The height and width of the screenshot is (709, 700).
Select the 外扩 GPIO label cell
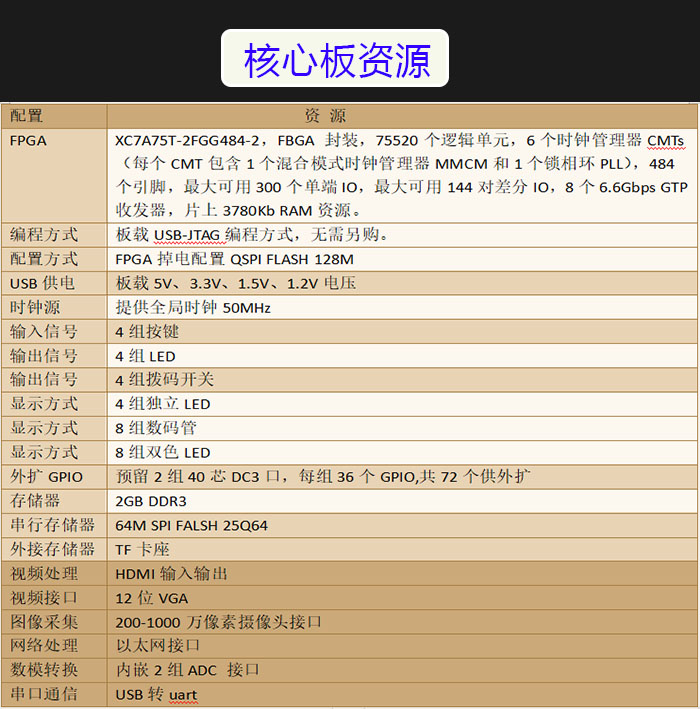coord(54,477)
